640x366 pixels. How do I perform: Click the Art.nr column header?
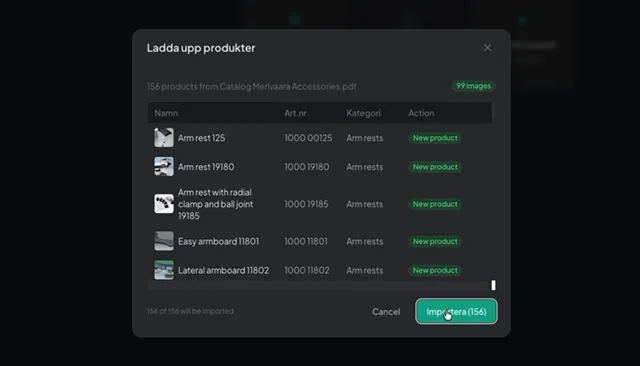[x=296, y=113]
